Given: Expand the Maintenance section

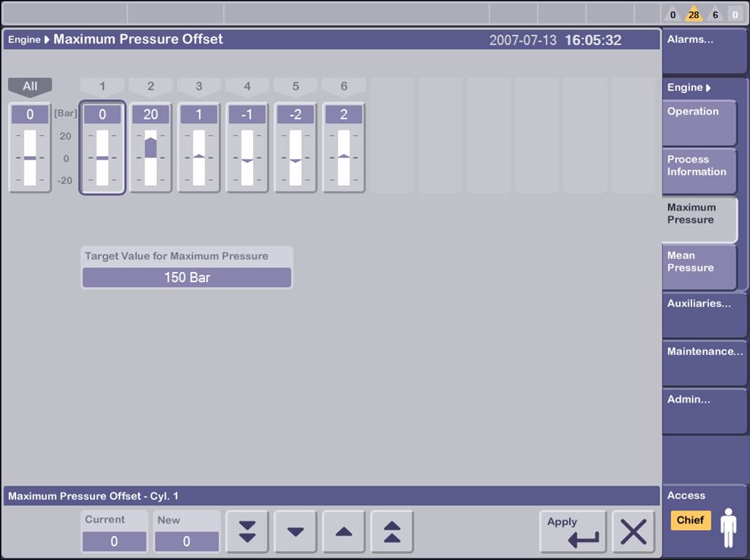Looking at the screenshot, I should tap(703, 361).
